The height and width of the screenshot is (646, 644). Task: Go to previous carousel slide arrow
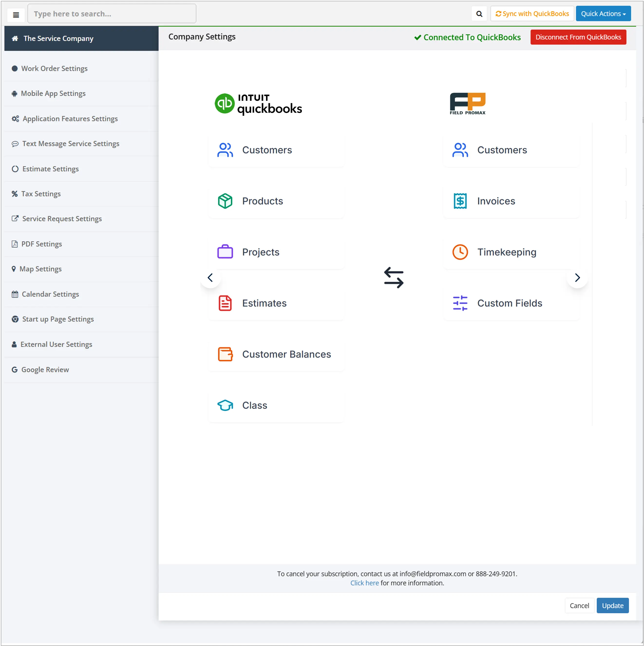210,278
